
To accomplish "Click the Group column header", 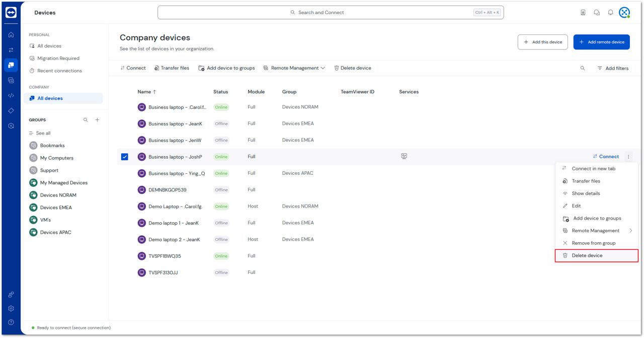I will click(x=289, y=92).
